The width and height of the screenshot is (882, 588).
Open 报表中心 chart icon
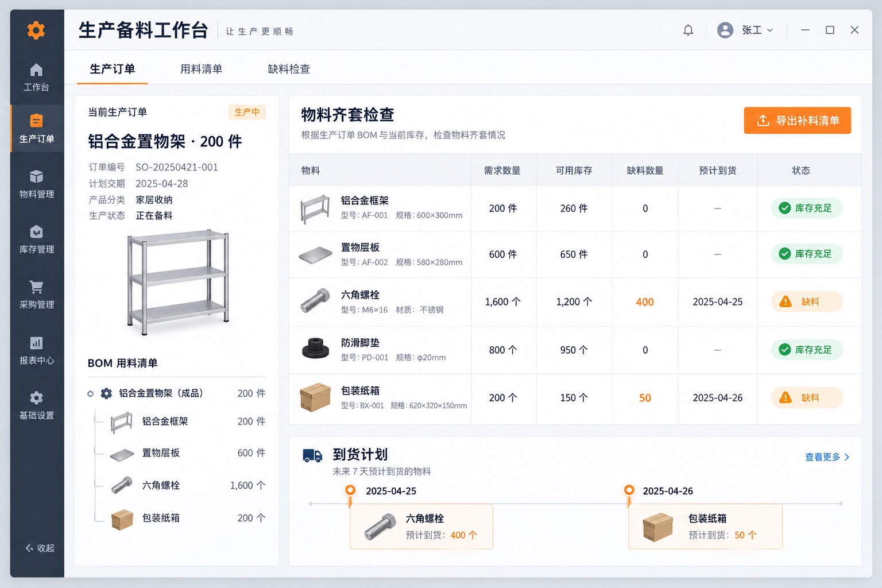point(36,343)
